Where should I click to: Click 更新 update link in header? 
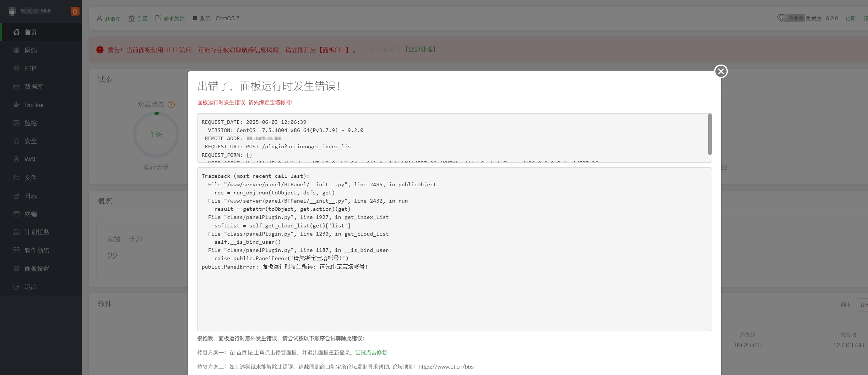click(x=851, y=18)
